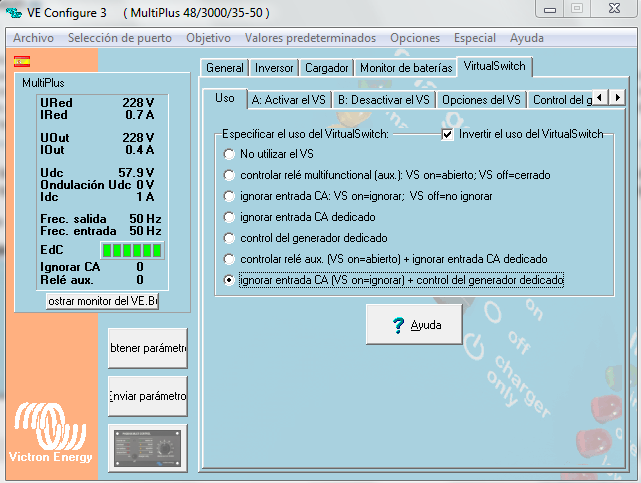Click 'Mostrar monitor del VE.Bus' button
641x483 pixels.
click(102, 301)
